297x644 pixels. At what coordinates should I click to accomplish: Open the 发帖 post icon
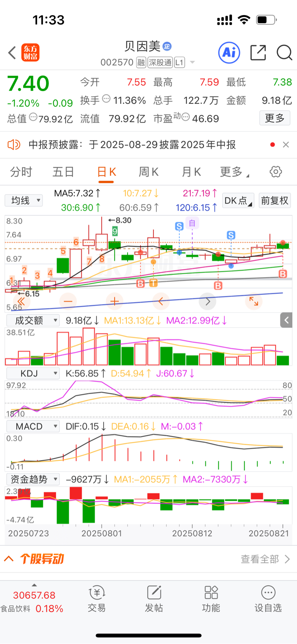tap(154, 599)
